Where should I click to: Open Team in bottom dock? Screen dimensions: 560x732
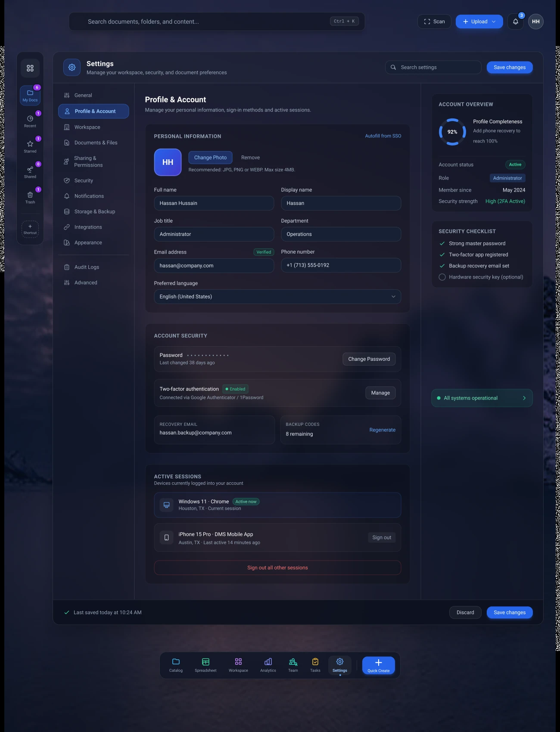click(x=293, y=665)
